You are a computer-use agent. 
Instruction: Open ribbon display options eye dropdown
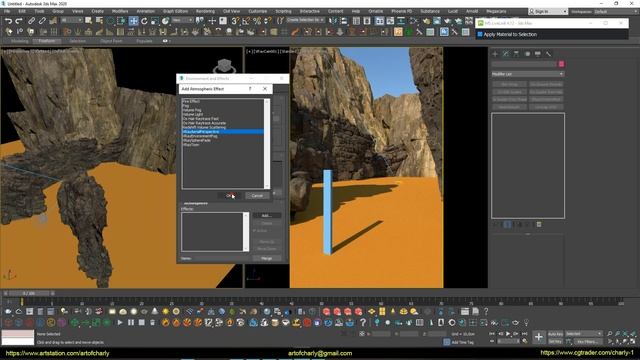click(x=166, y=41)
